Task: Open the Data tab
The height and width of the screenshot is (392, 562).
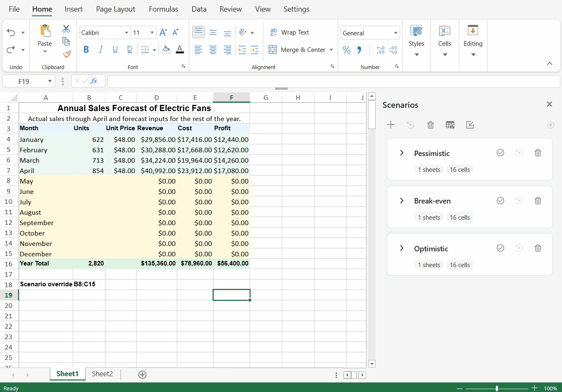Action: point(199,9)
